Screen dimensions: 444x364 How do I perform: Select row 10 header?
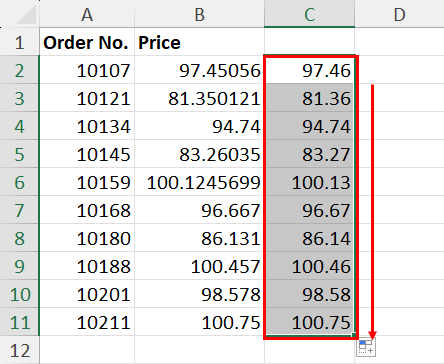point(19,294)
